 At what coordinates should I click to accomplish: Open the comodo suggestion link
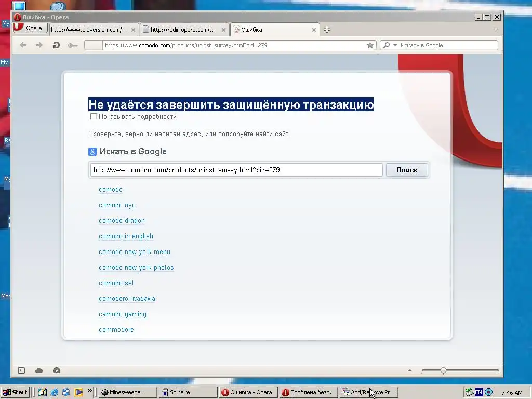(x=111, y=189)
